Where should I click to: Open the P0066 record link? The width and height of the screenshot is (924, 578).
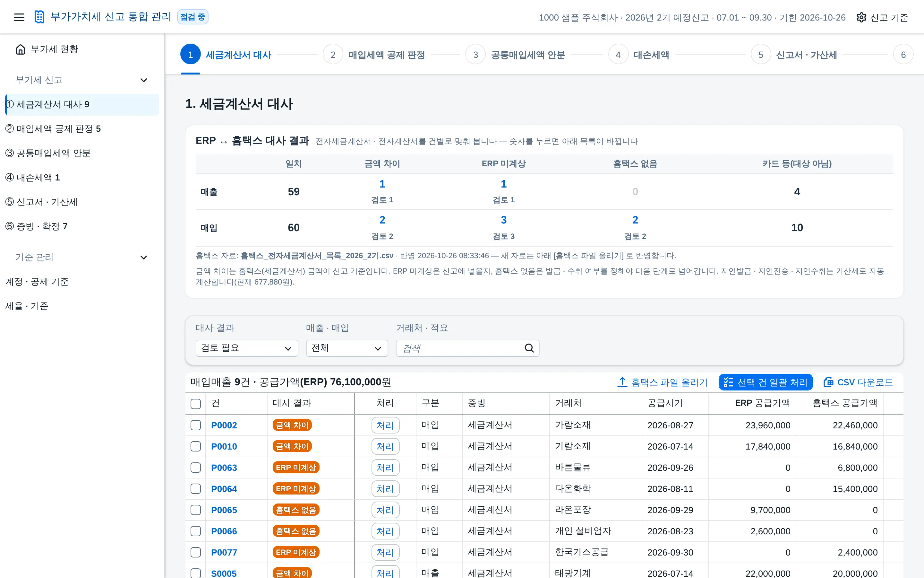224,531
